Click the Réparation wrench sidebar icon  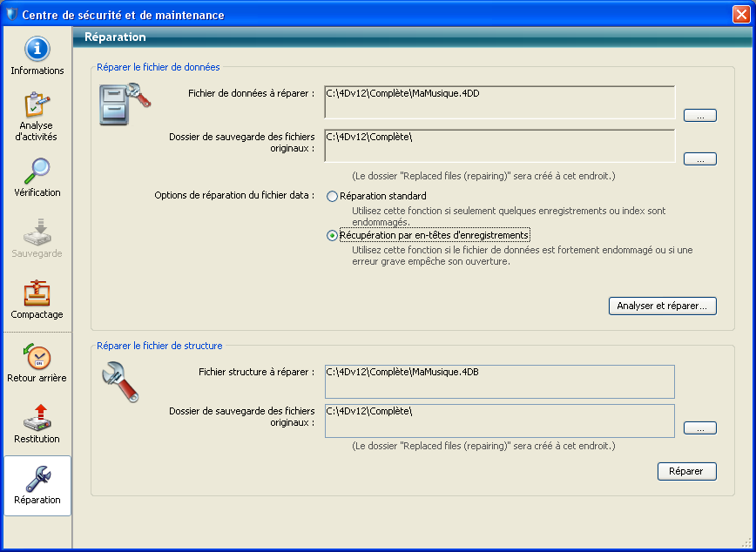(x=37, y=480)
